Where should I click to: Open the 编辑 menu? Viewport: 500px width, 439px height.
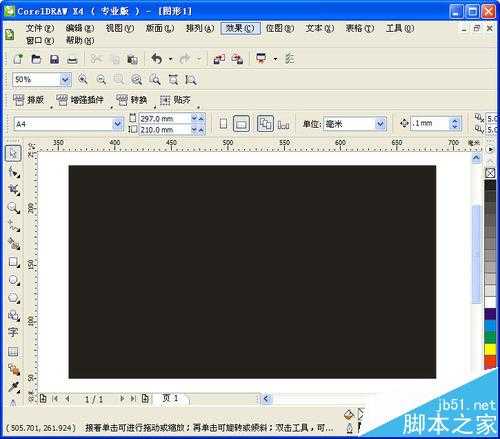click(80, 28)
